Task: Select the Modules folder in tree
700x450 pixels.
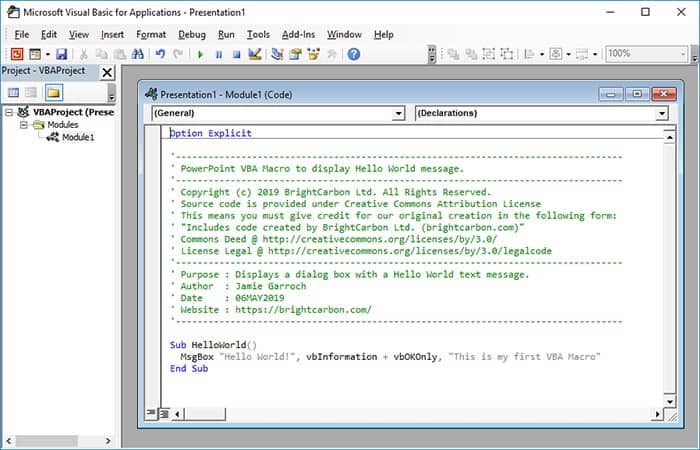Action: (x=62, y=125)
